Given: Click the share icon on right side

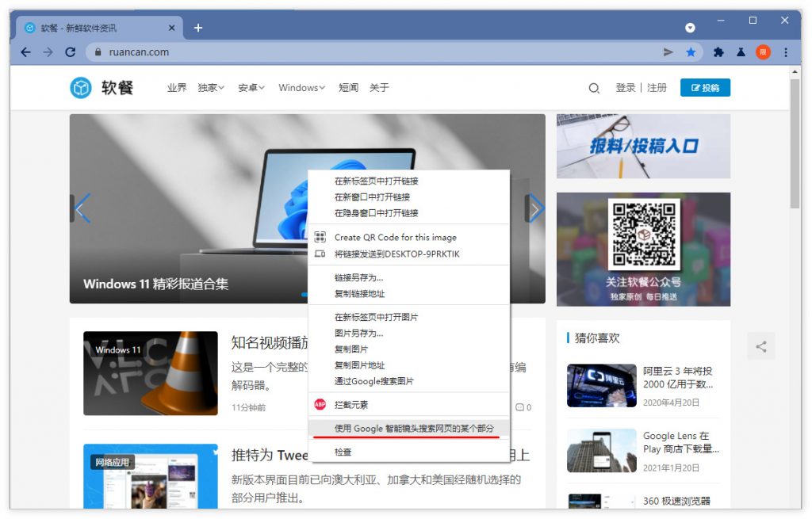Looking at the screenshot, I should pyautogui.click(x=761, y=346).
